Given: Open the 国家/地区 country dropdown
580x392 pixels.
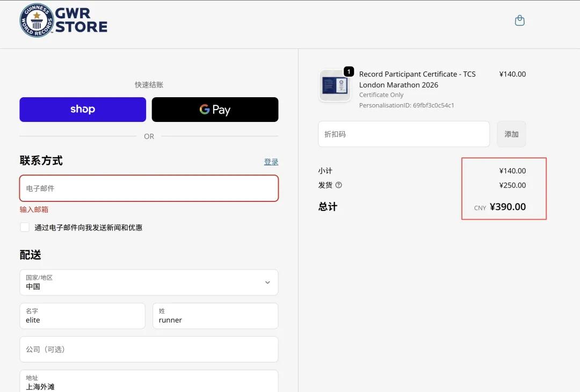Looking at the screenshot, I should [149, 282].
